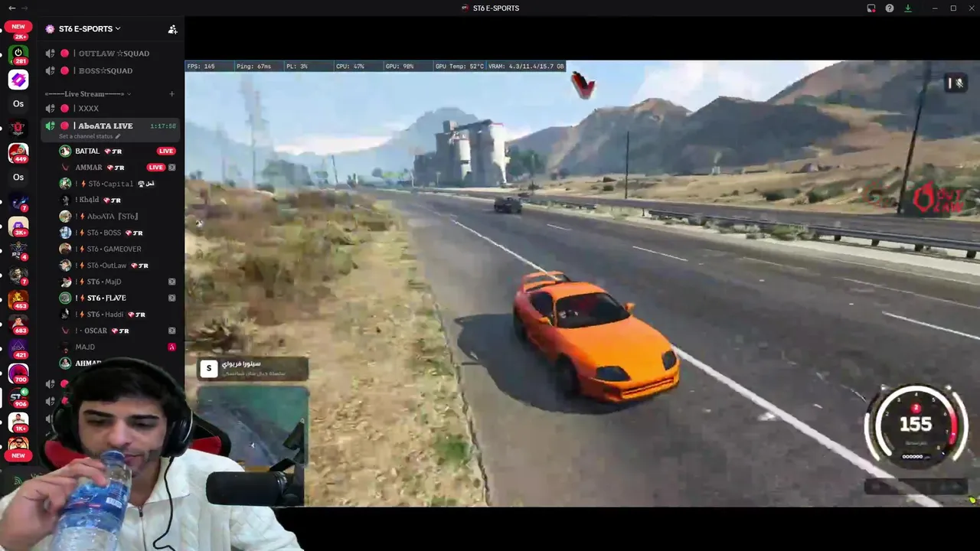The image size is (980, 551).
Task: Open the server with the 700 badge
Action: [x=18, y=373]
